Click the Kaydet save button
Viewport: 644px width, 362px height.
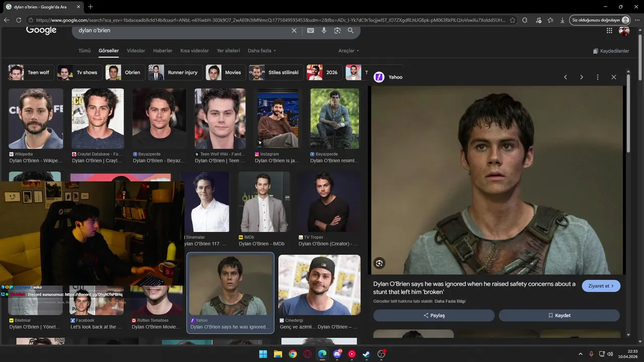pyautogui.click(x=559, y=315)
